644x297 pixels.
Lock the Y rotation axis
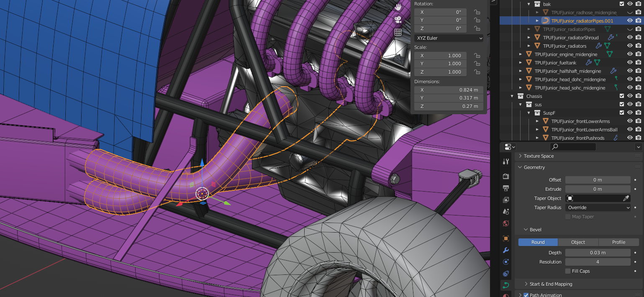477,20
